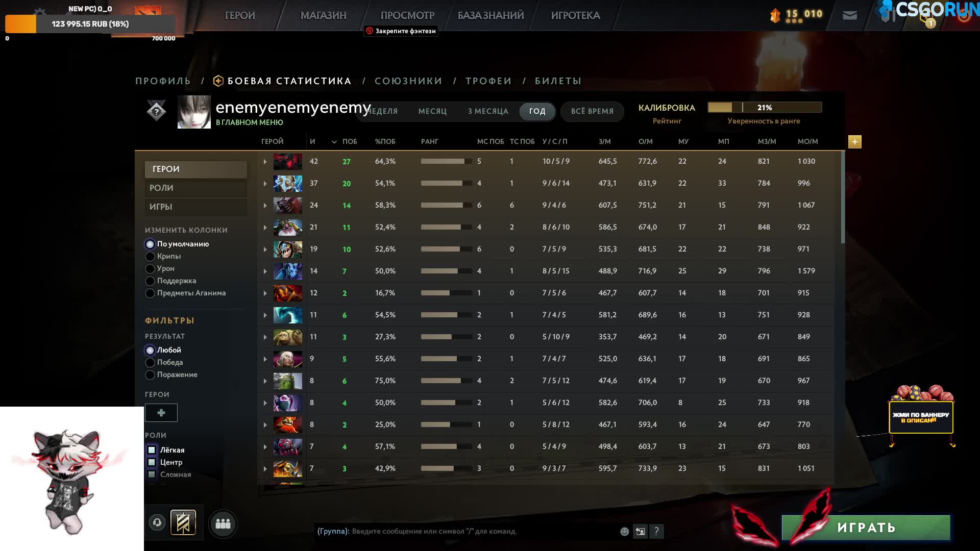The height and width of the screenshot is (551, 980).
Task: Expand the hero row with 37 games
Action: 265,184
